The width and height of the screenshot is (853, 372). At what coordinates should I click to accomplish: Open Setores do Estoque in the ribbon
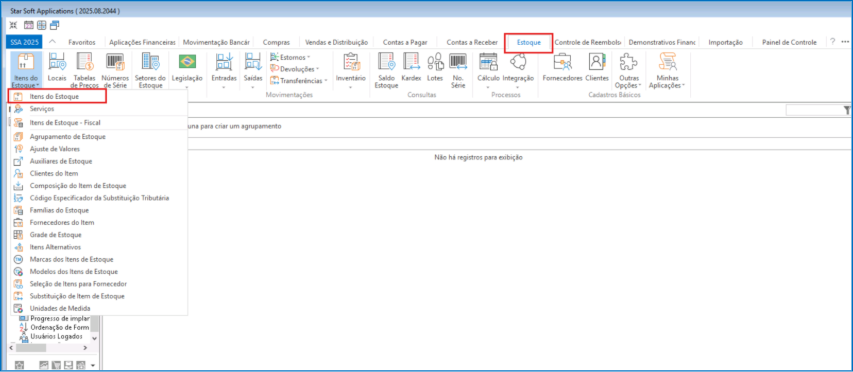[x=150, y=69]
